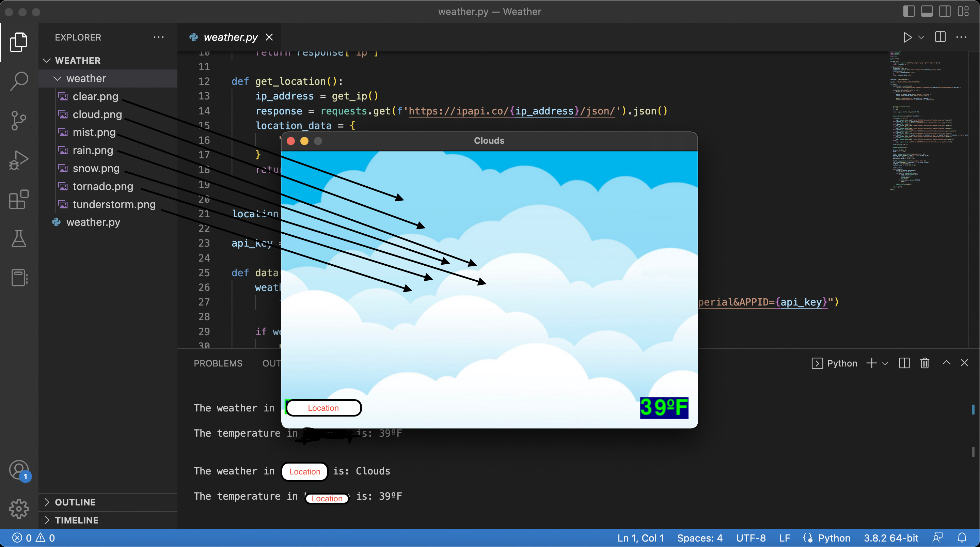
Task: Collapse the weather folder in Explorer
Action: pos(57,78)
